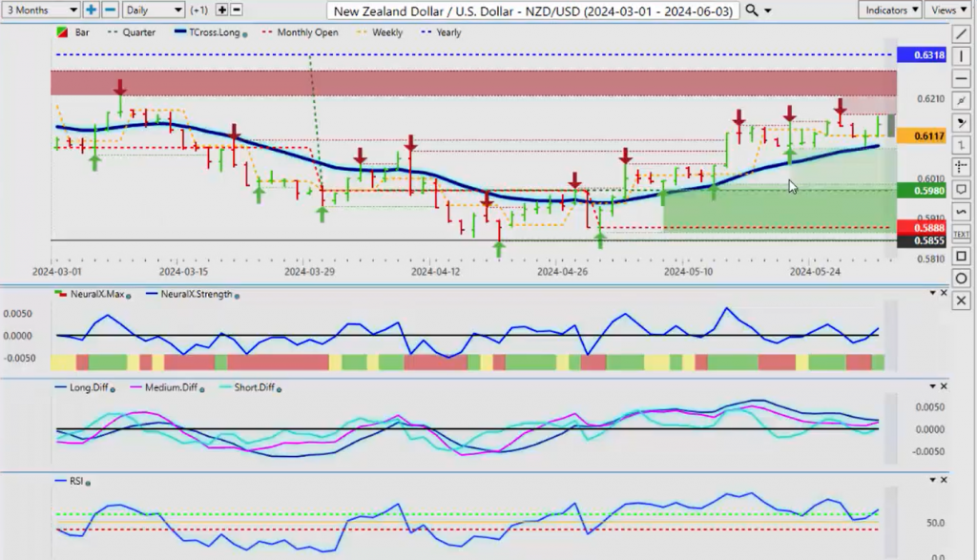Open the Views menu
Screen dimensions: 977x560
948,10
